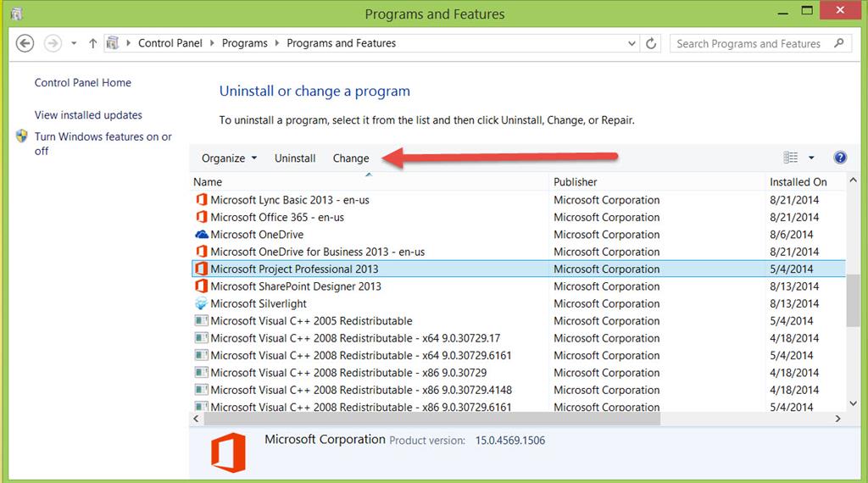Image resolution: width=868 pixels, height=483 pixels.
Task: Click the vertical scrollbar thumb
Action: (x=853, y=299)
